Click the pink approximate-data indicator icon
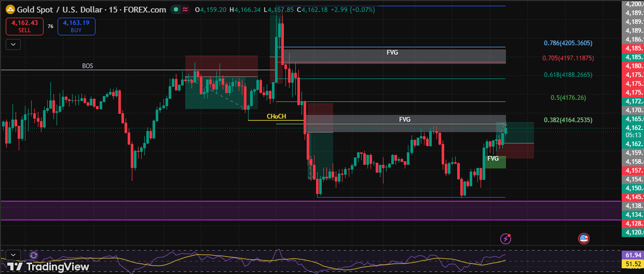 [x=185, y=10]
